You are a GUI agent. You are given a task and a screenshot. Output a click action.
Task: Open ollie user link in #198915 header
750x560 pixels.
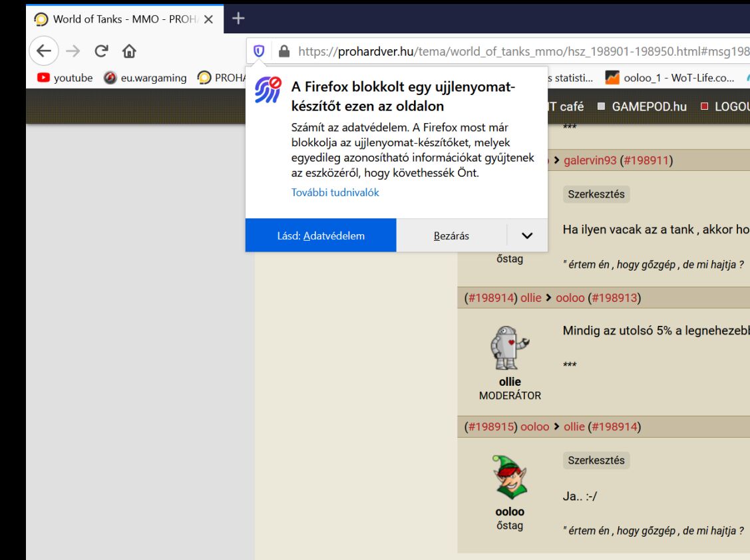(574, 426)
